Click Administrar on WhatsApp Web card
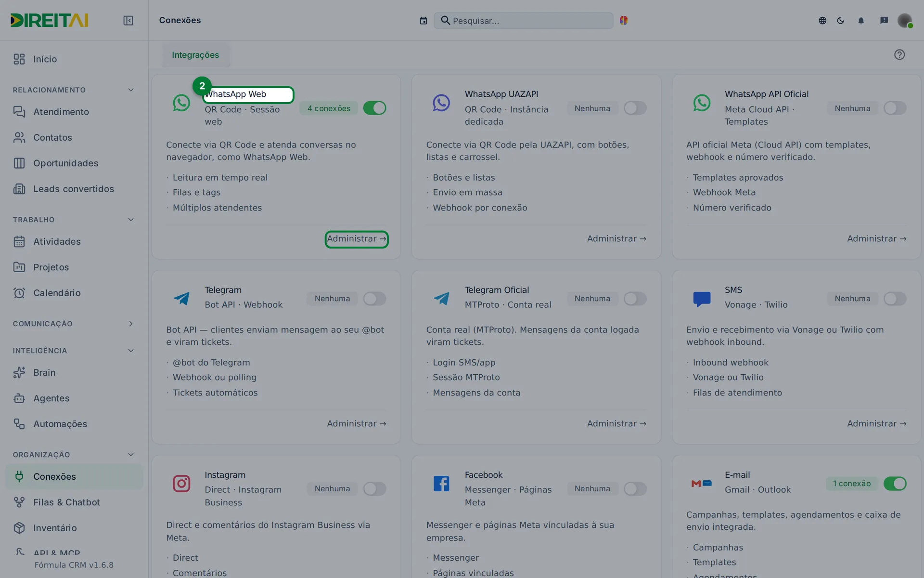 click(357, 239)
